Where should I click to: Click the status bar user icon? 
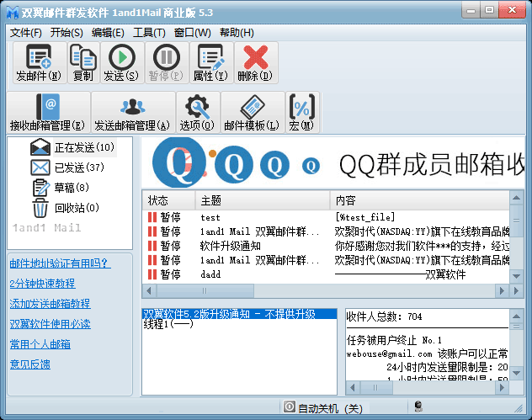point(418,407)
